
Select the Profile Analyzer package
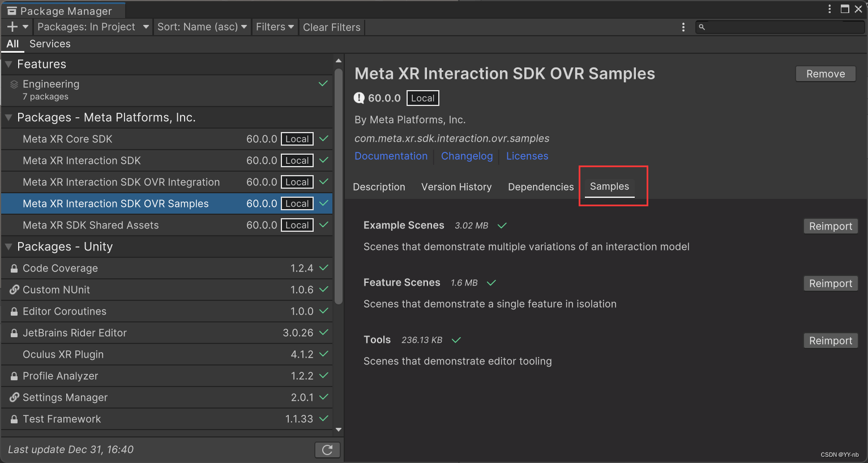[166, 376]
